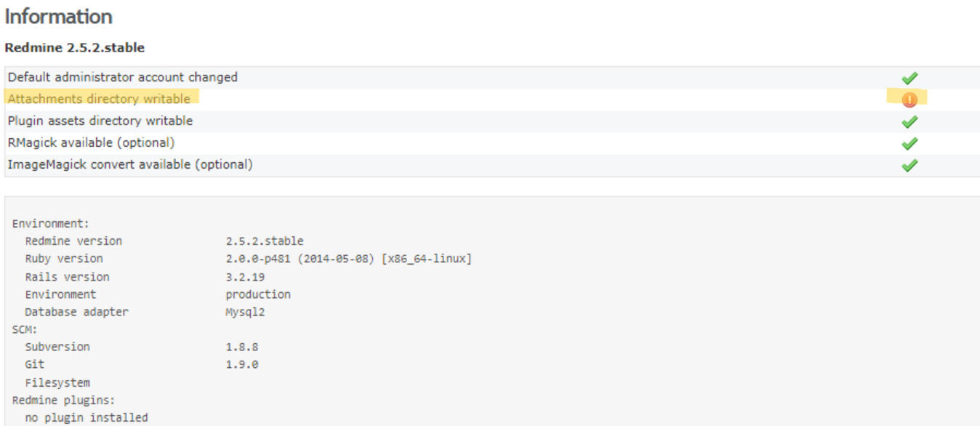The height and width of the screenshot is (426, 980).
Task: Click the green checkmark for Plugin assets directory
Action: click(909, 121)
